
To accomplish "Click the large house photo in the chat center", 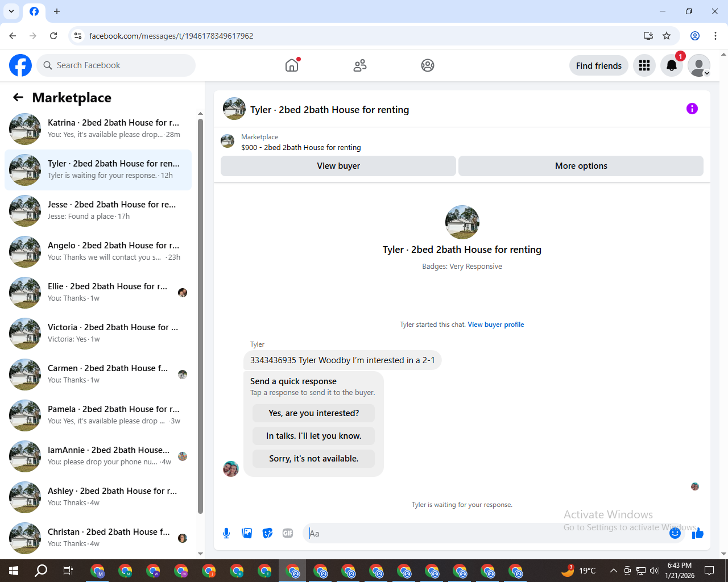I will [x=462, y=222].
